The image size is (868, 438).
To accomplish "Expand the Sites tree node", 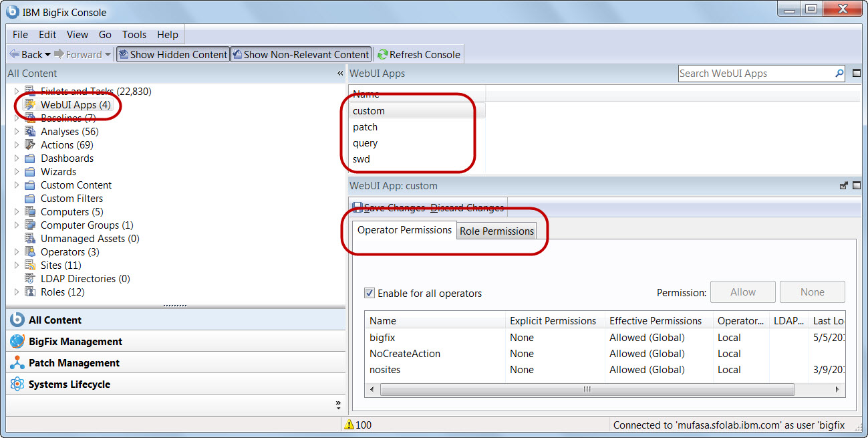I will [x=17, y=265].
